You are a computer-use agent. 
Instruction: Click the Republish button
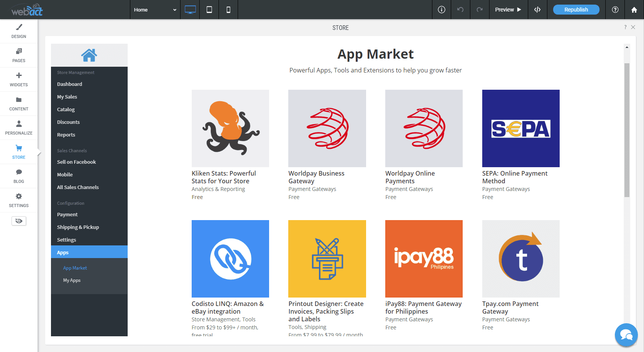(x=576, y=10)
